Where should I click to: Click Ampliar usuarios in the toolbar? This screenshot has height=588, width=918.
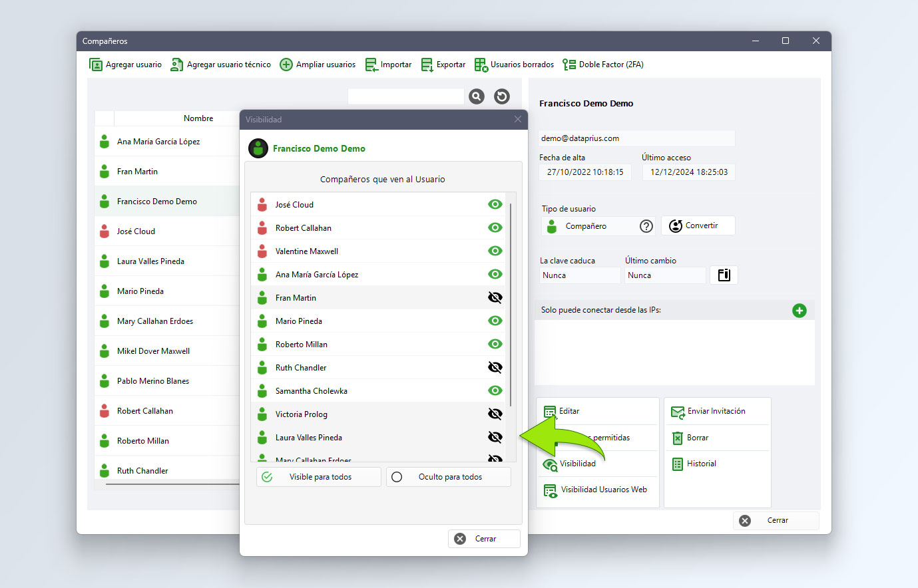[318, 65]
